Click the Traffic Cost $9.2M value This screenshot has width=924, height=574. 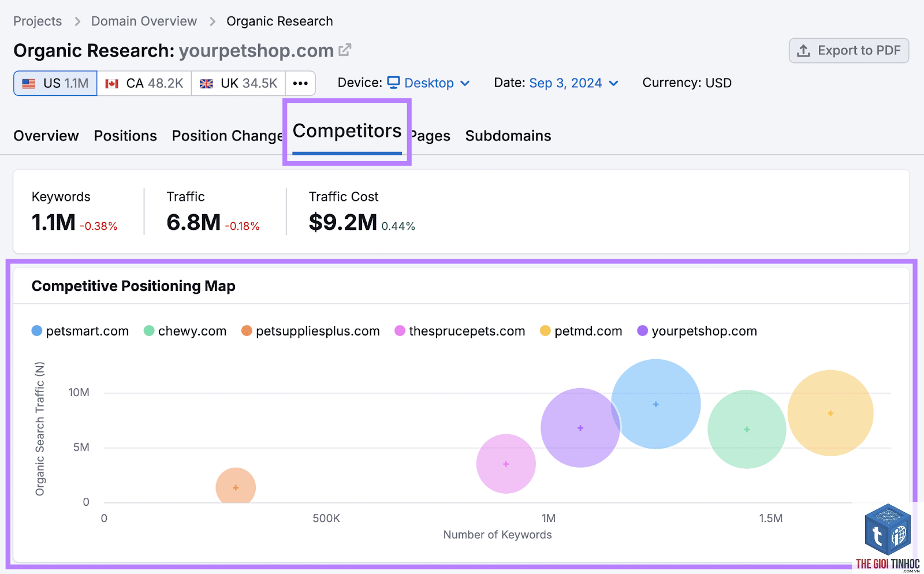pos(343,222)
